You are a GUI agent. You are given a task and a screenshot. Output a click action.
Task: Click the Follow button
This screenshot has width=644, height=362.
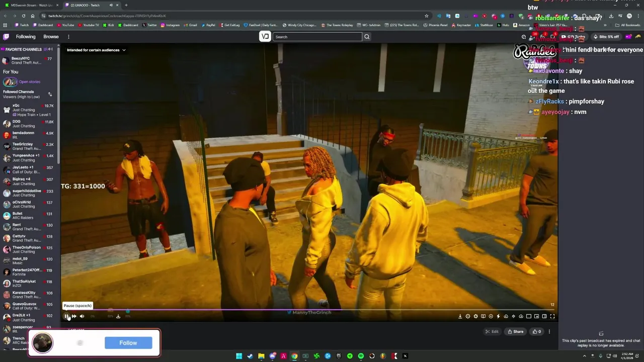pos(128,343)
